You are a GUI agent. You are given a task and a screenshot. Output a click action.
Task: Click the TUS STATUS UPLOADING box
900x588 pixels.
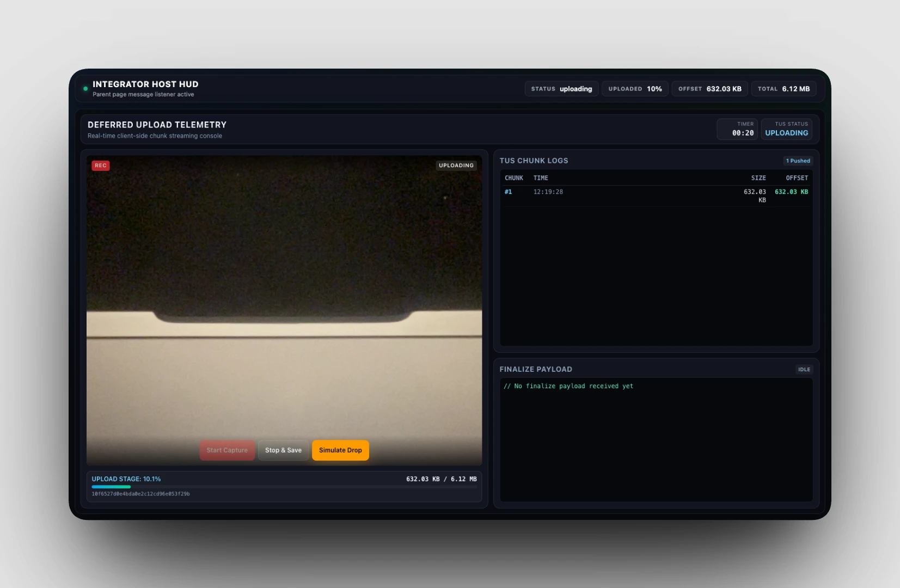pos(786,129)
